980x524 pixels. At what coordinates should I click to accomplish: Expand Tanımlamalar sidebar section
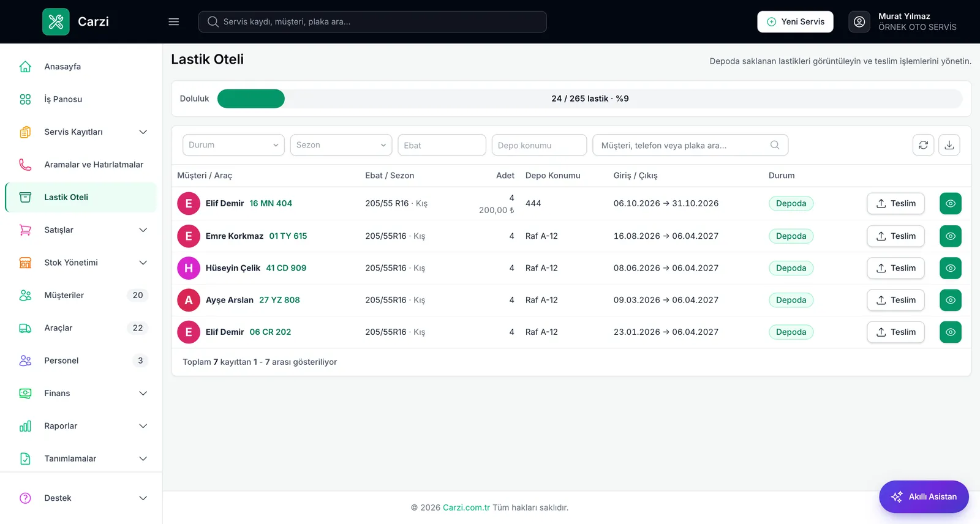[81, 458]
